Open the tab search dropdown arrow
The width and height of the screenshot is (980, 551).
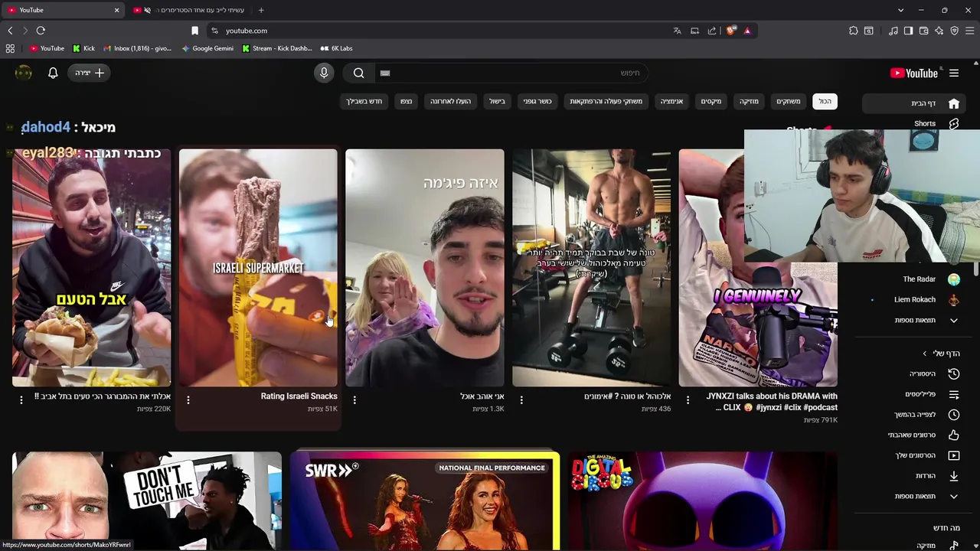pos(900,10)
